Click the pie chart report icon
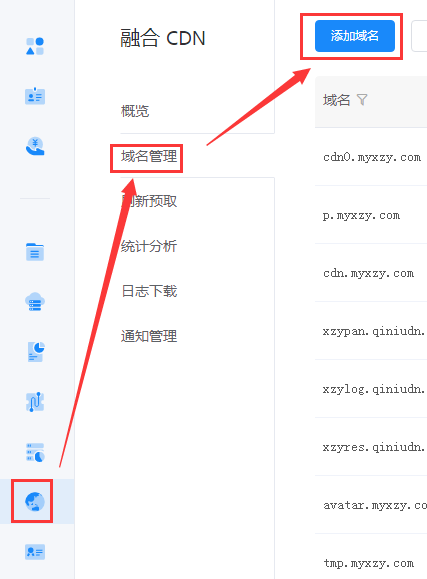 36,352
